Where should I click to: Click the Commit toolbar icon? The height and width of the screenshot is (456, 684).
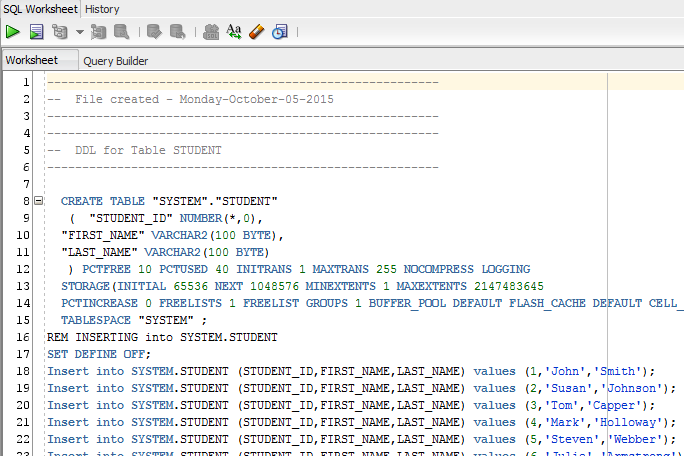pos(154,32)
